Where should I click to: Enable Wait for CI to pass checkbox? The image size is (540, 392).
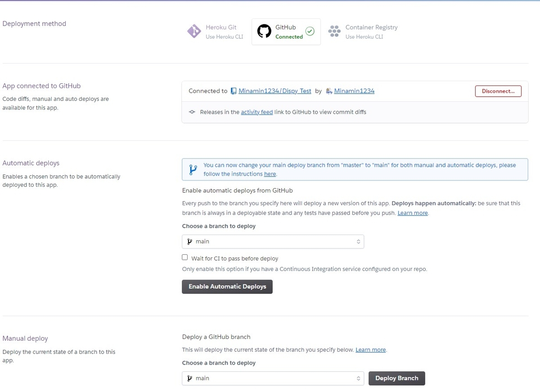click(185, 257)
